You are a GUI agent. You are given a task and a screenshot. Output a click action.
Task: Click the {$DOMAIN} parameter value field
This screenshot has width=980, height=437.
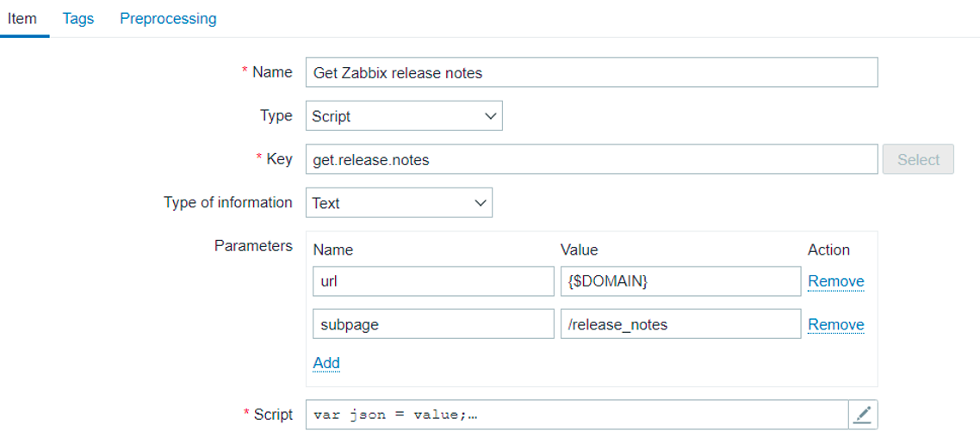coord(680,281)
